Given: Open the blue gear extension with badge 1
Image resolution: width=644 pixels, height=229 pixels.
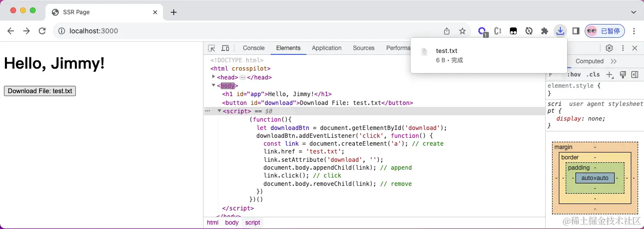Looking at the screenshot, I should coord(483,31).
